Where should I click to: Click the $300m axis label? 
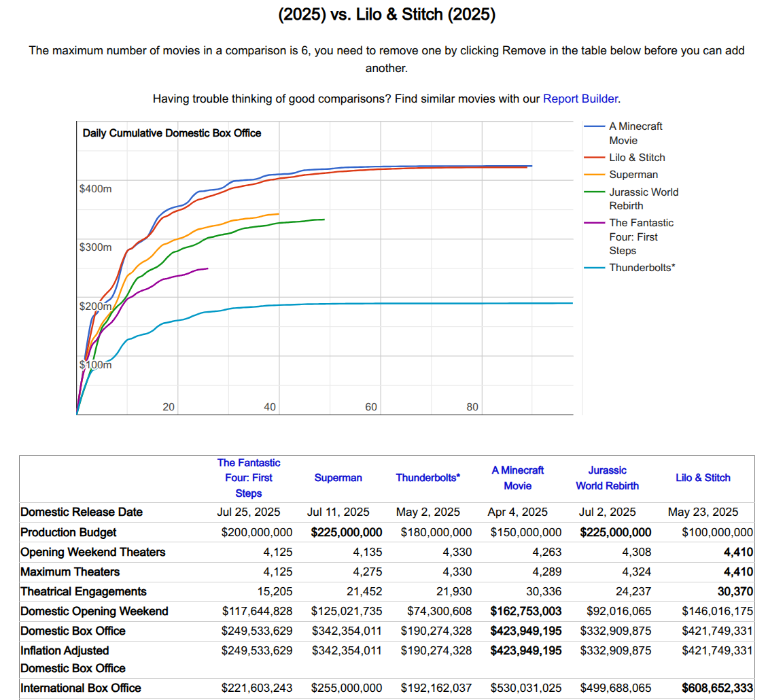pos(96,247)
